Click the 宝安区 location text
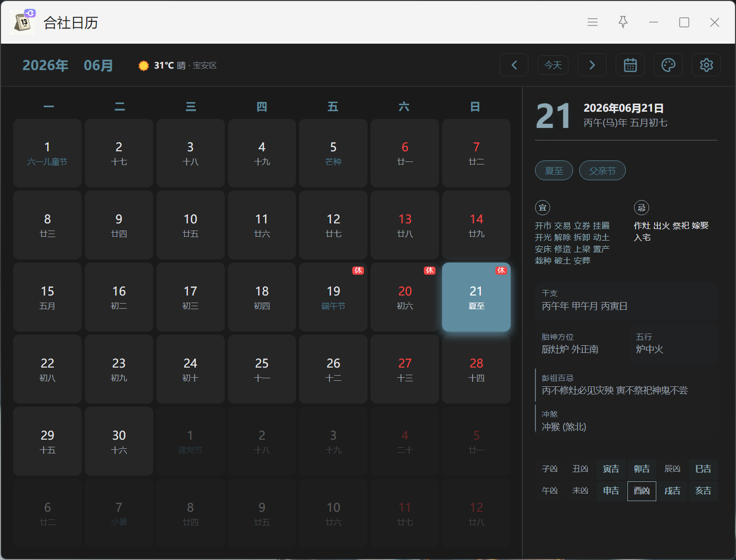This screenshot has width=736, height=560. coord(205,65)
